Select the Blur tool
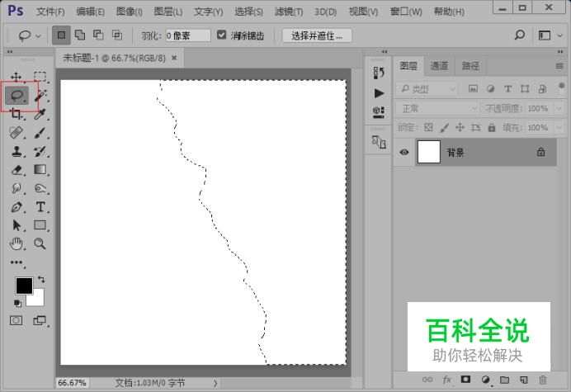The width and height of the screenshot is (571, 392). (x=16, y=188)
